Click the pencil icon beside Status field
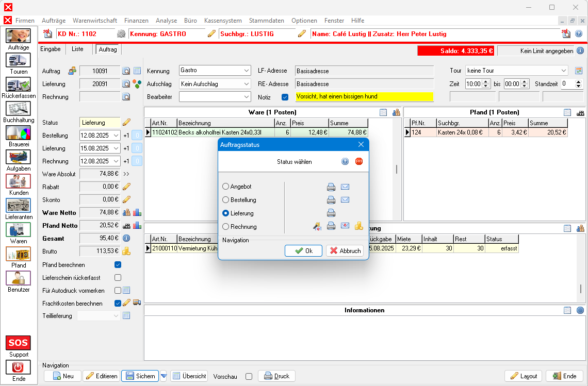 click(x=126, y=123)
